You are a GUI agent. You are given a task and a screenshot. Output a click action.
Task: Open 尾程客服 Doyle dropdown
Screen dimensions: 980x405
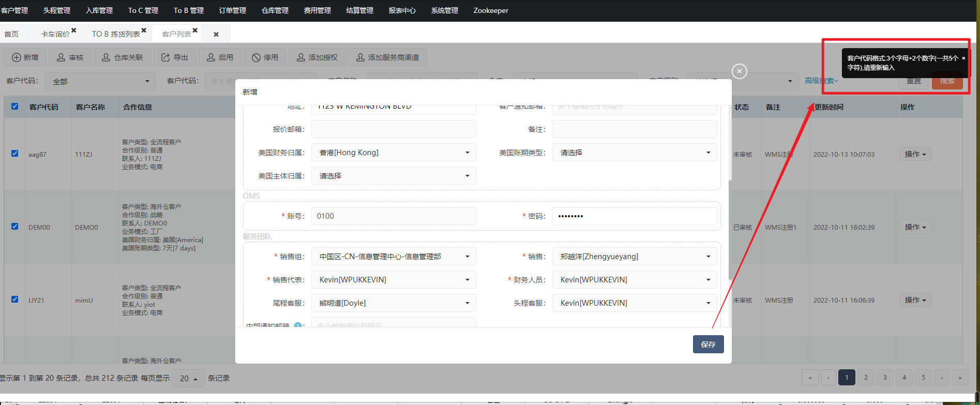click(x=394, y=303)
